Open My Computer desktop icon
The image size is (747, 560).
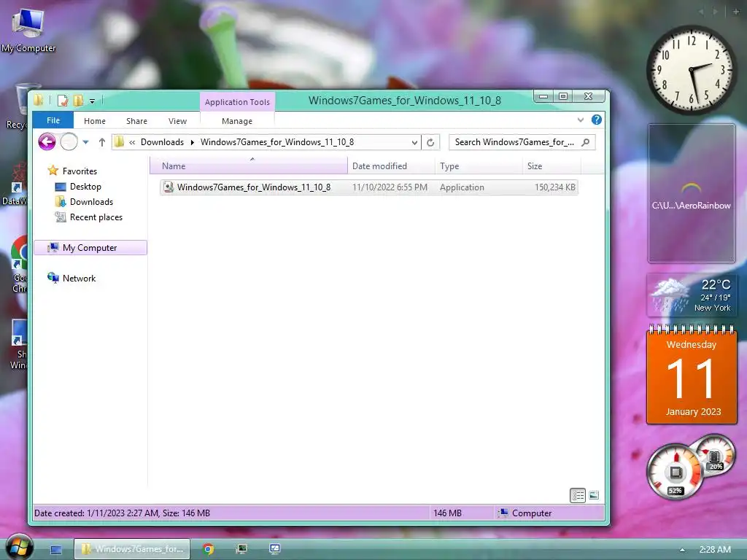pos(28,31)
